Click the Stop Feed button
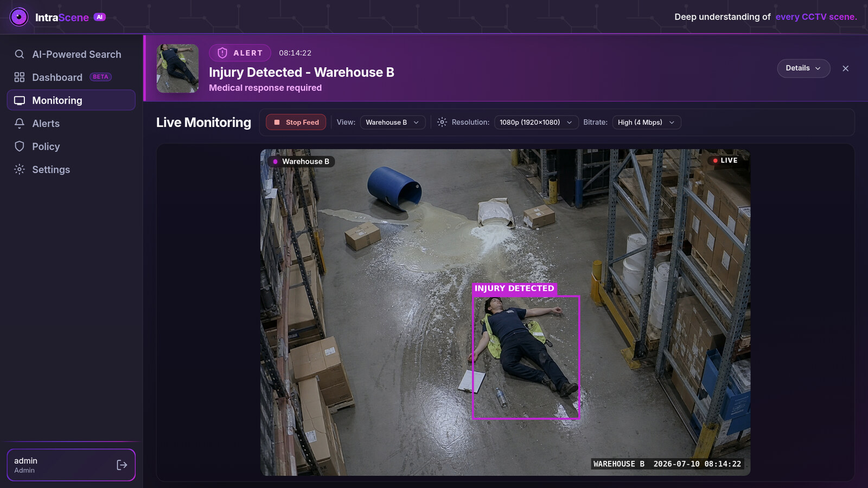The image size is (868, 488). coord(296,123)
